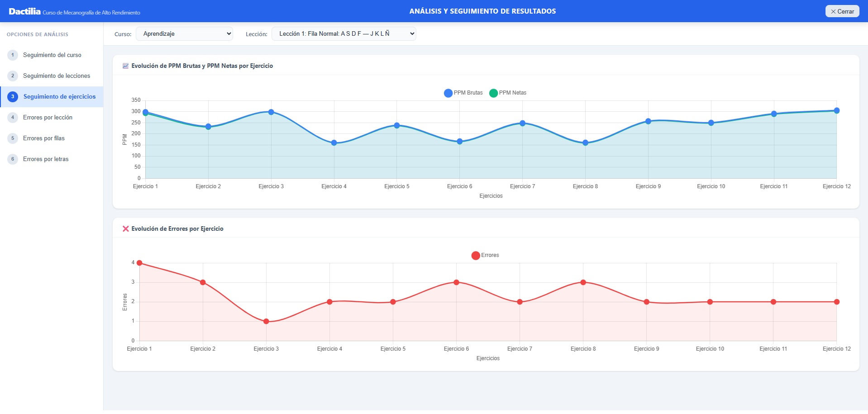868x414 pixels.
Task: Click the chart icon beside Evolución de PPM
Action: click(125, 66)
